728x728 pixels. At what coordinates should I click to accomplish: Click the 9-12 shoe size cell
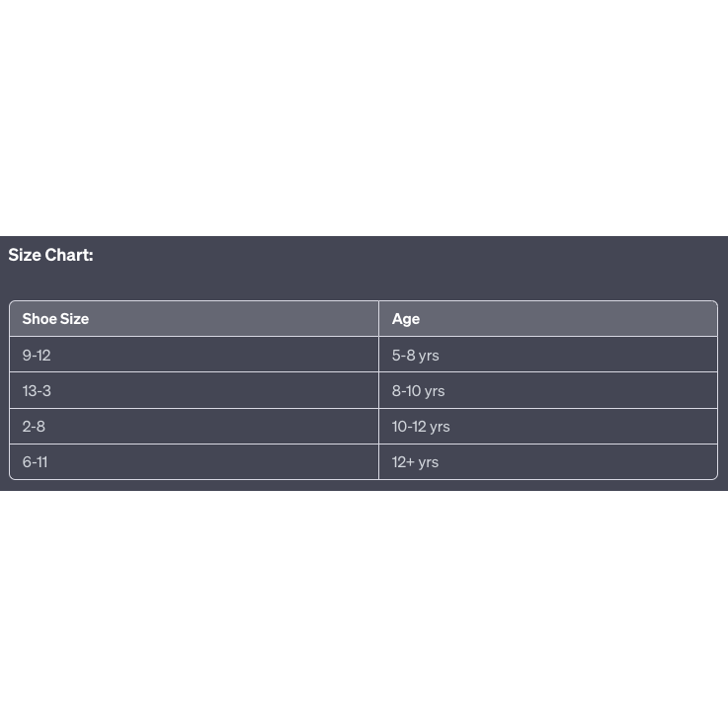[x=37, y=355]
